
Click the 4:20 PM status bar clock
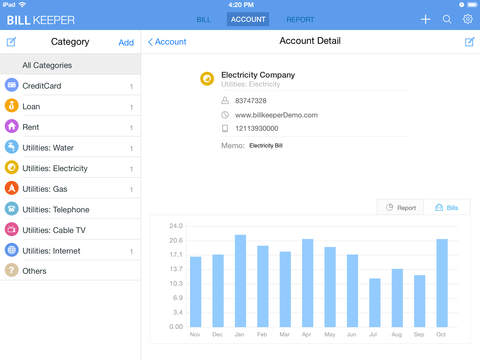coord(241,5)
